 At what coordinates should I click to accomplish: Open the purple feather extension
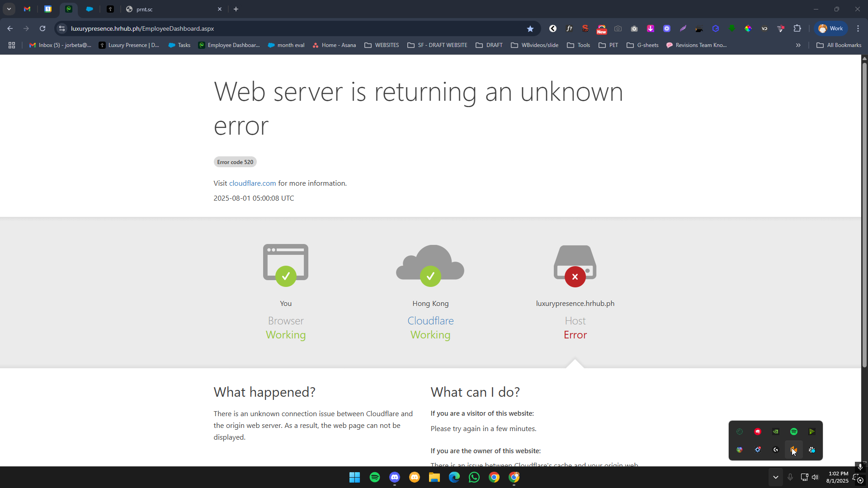click(683, 28)
